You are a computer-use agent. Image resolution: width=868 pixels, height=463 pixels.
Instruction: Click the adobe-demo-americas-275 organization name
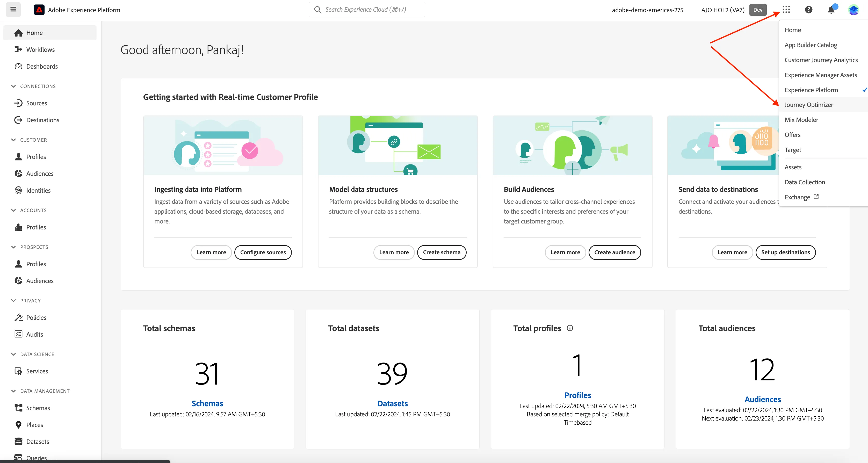coord(647,10)
